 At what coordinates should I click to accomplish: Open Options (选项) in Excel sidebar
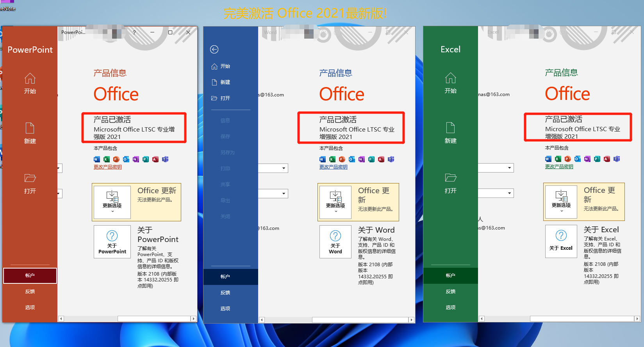point(450,308)
